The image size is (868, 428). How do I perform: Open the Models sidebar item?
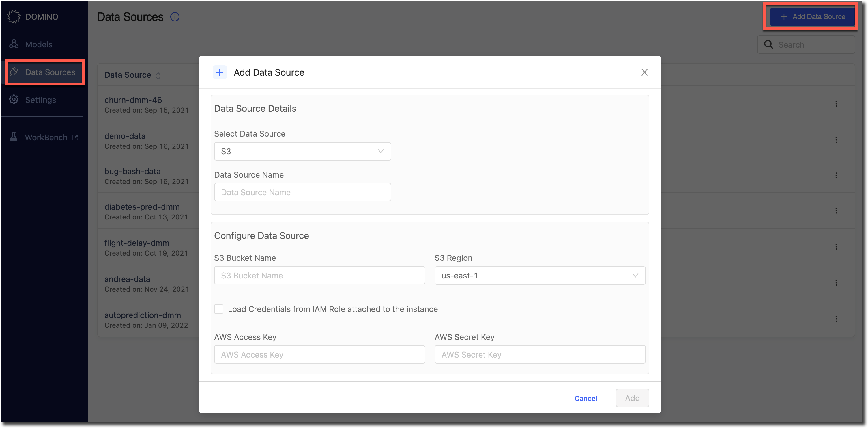pyautogui.click(x=39, y=44)
